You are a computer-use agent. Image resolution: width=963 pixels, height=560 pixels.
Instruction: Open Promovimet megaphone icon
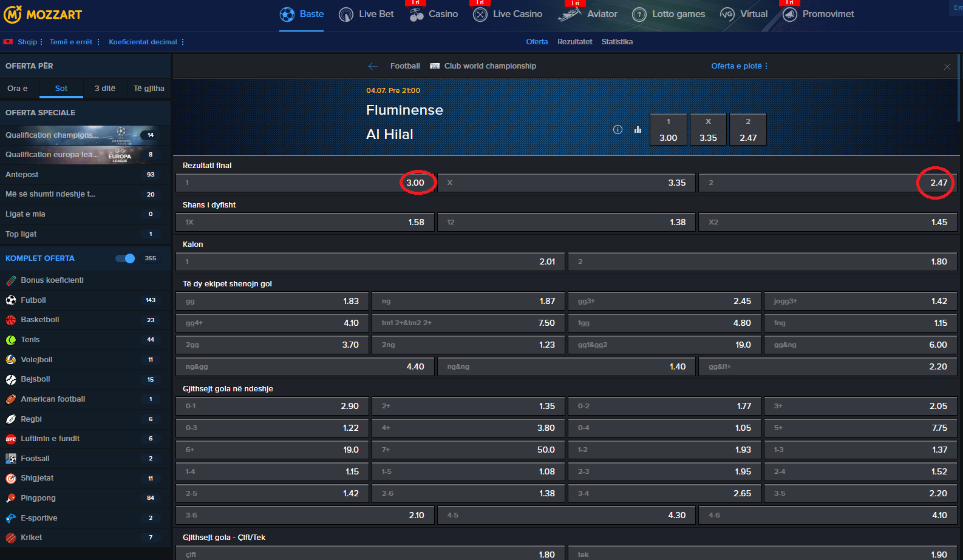(x=790, y=14)
